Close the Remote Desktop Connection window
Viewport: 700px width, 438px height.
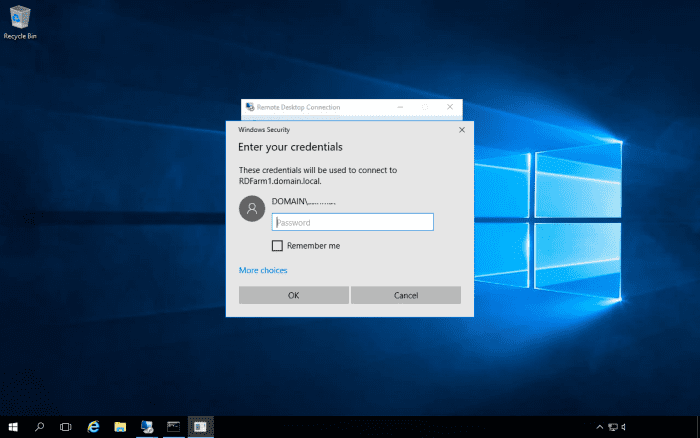[450, 107]
